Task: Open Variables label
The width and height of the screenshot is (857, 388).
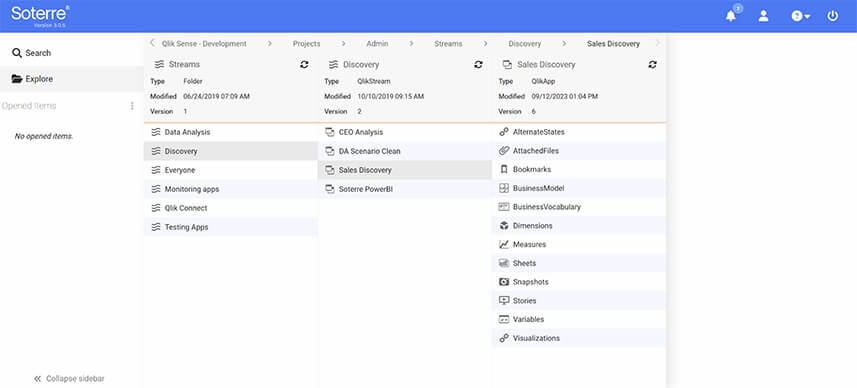Action: click(528, 319)
